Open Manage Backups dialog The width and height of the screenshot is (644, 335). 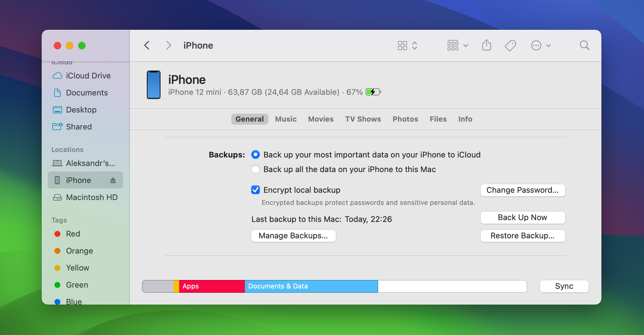(x=293, y=235)
